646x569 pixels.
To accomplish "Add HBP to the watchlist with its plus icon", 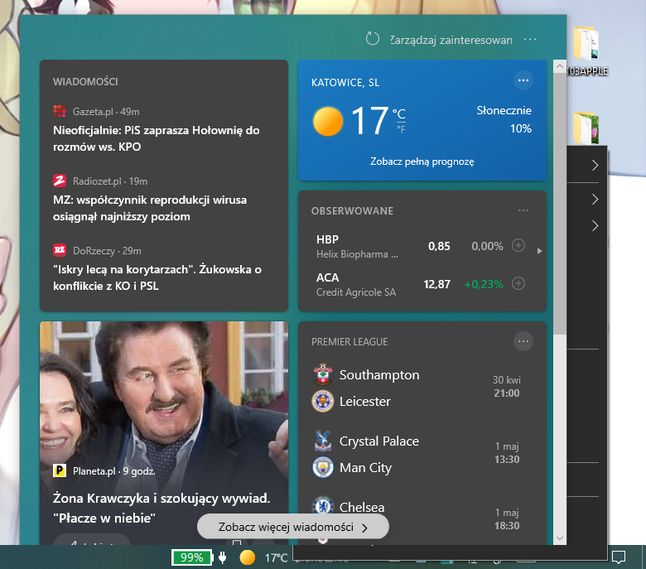I will (x=518, y=246).
